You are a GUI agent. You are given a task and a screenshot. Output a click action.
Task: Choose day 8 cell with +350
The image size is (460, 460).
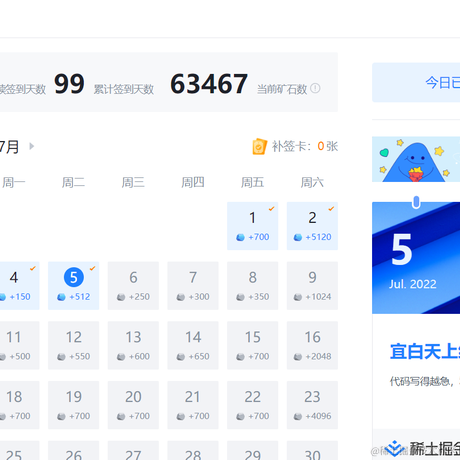coord(252,286)
